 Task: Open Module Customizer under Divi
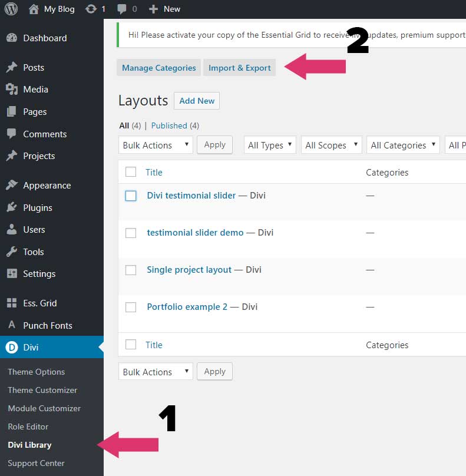tap(44, 408)
